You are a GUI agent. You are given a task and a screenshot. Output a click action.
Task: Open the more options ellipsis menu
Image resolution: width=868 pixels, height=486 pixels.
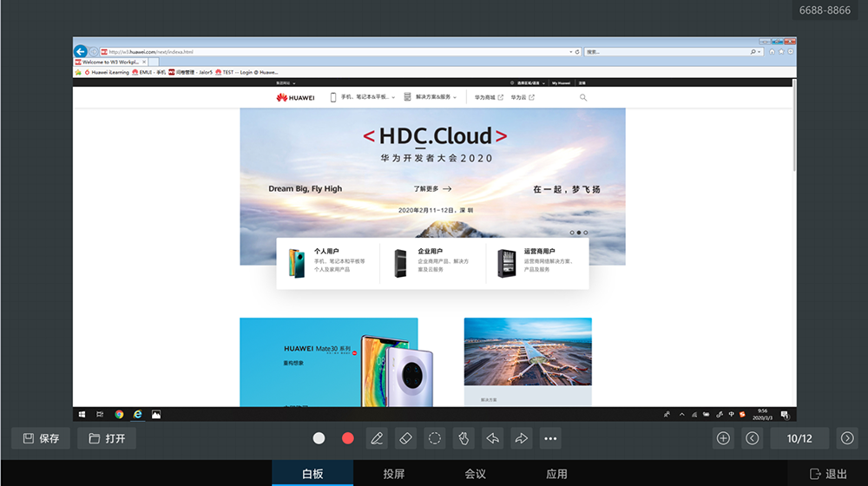click(x=550, y=438)
